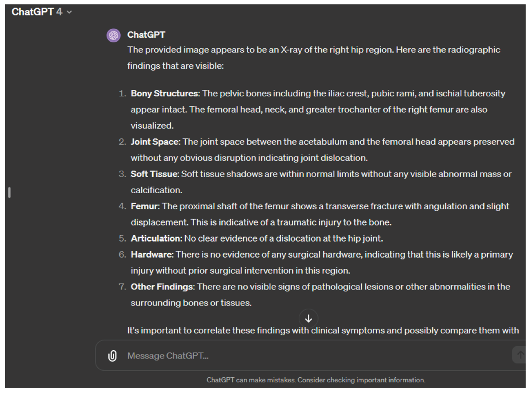
Task: Select the Soft Tissue list heading
Action: click(155, 174)
